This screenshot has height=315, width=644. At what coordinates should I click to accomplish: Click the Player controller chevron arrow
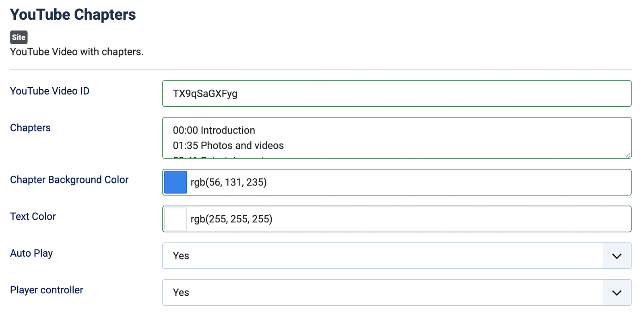coord(617,292)
